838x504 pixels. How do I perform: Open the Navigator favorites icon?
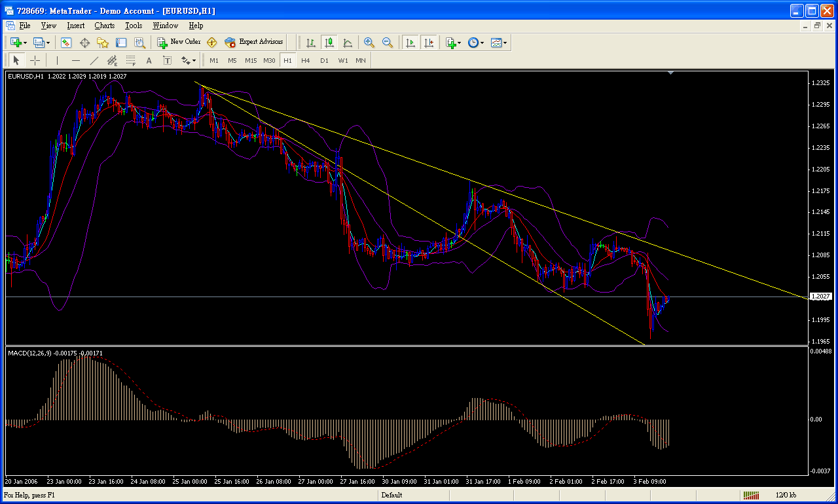pos(103,43)
